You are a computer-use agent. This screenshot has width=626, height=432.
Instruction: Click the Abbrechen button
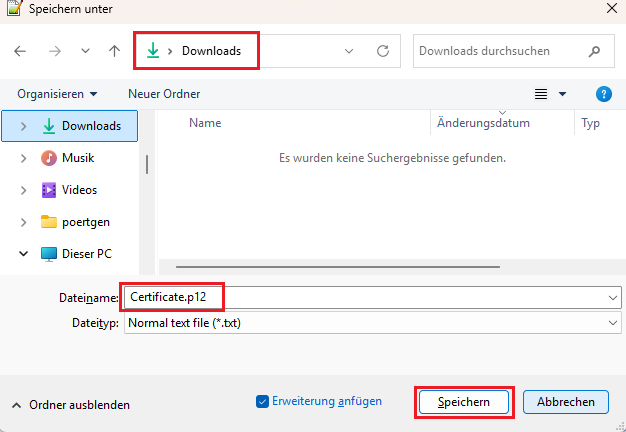pyautogui.click(x=566, y=402)
